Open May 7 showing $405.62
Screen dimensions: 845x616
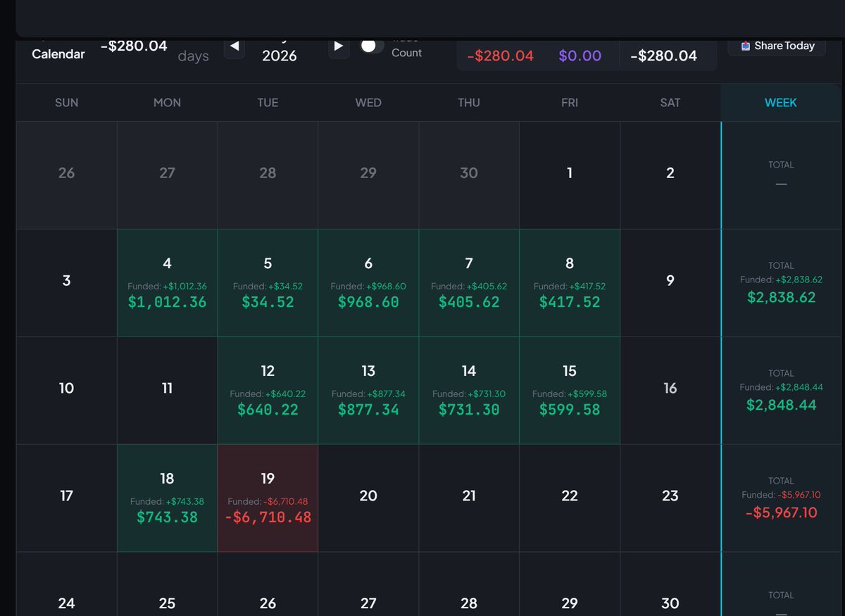[469, 283]
